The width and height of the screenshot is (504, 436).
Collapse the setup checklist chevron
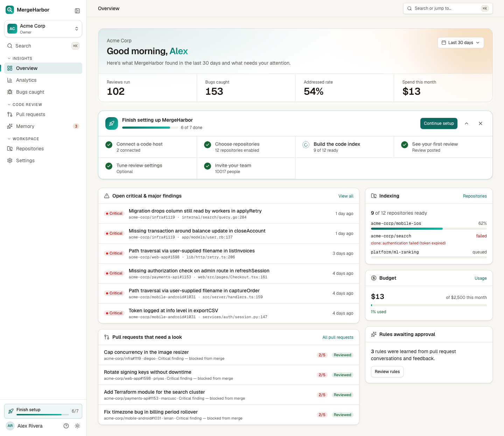(467, 123)
